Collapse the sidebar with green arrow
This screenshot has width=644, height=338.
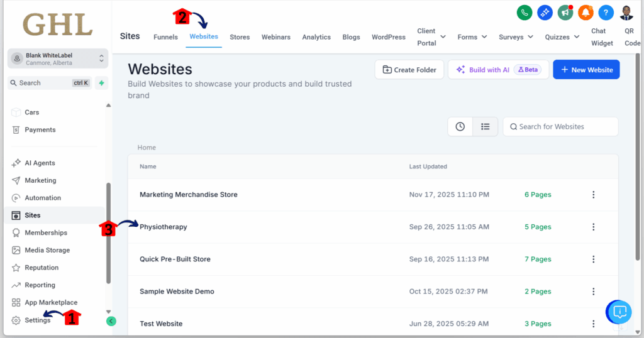coord(111,321)
